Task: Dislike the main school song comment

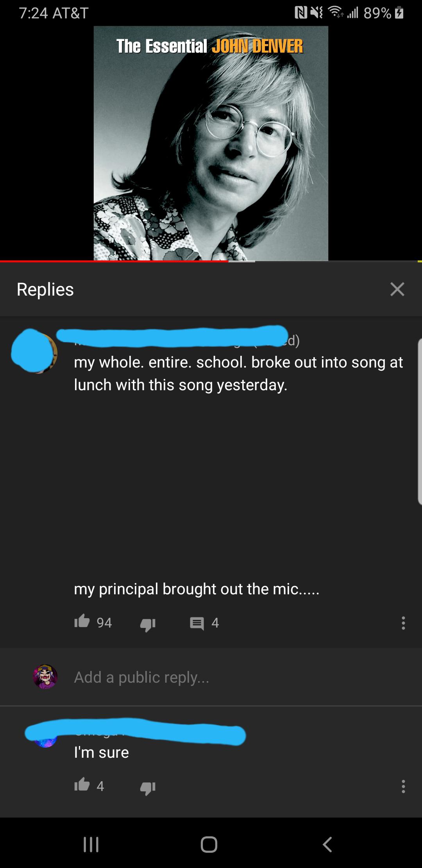Action: [148, 624]
